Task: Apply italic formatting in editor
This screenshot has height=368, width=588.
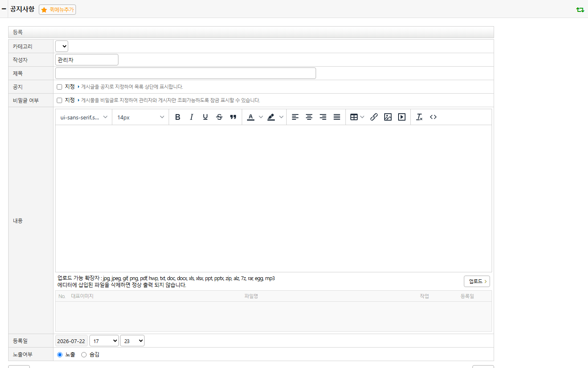Action: (192, 117)
